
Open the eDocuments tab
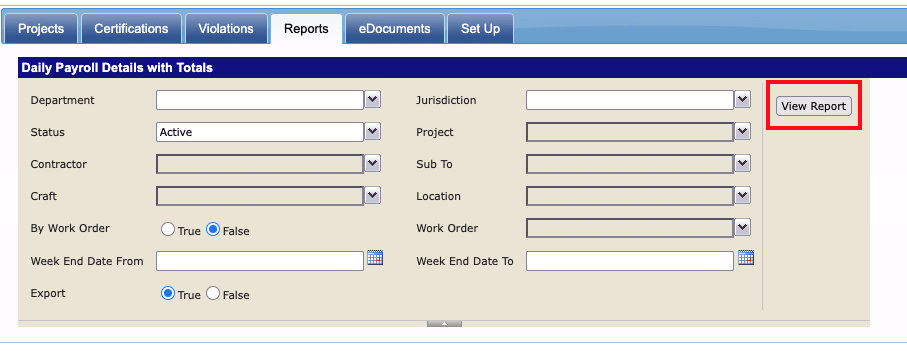[394, 28]
